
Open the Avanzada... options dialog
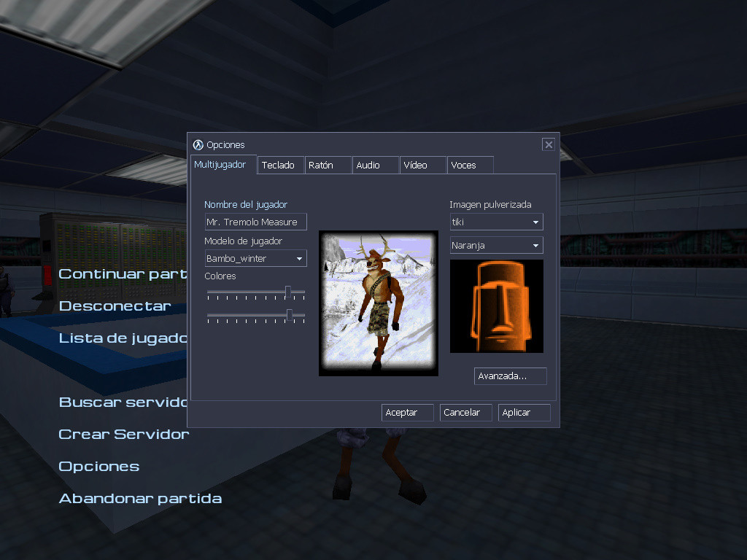click(510, 376)
